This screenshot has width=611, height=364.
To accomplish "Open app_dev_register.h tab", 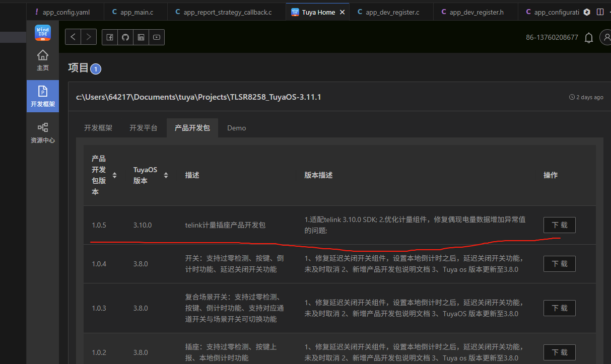I will click(x=476, y=12).
